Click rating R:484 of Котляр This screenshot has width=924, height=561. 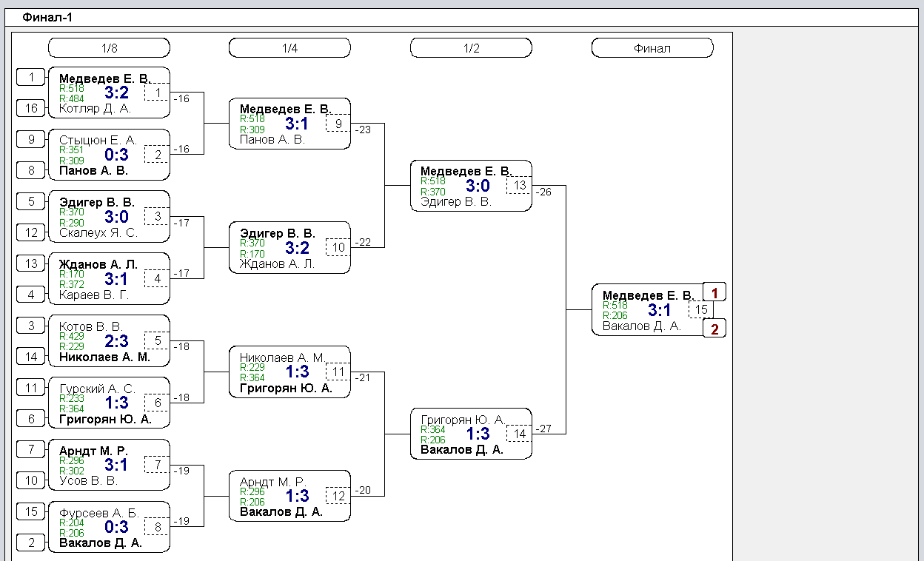[72, 98]
